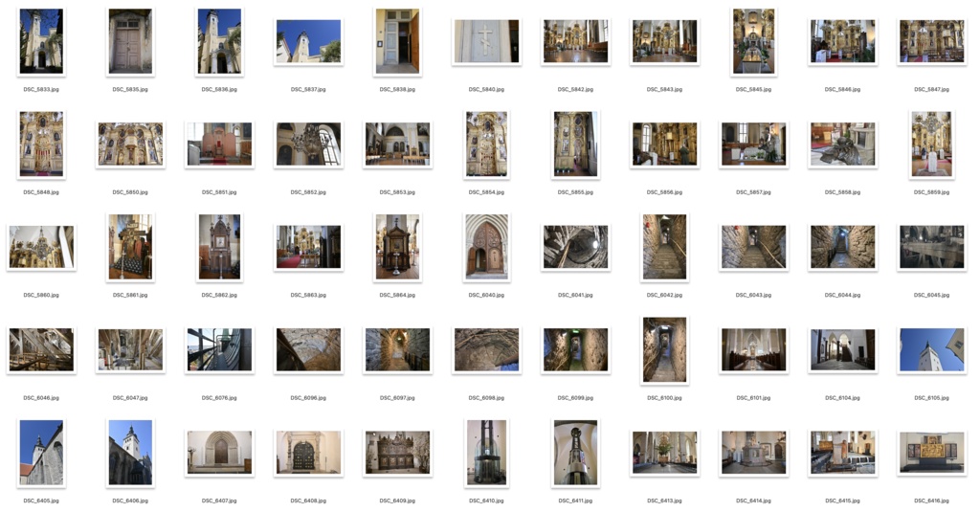Click the label DSC_6411.jpg
980x512 pixels.
click(575, 501)
